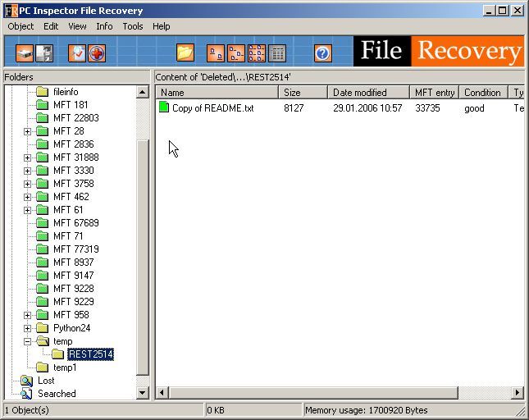The image size is (529, 420).
Task: Click file list horizontal scrollbar thumb
Action: pyautogui.click(x=313, y=393)
